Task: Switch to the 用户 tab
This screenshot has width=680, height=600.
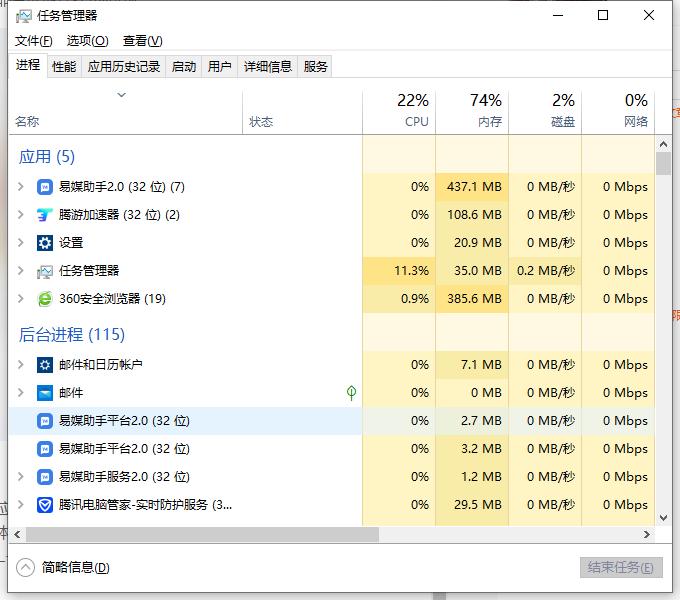Action: tap(219, 67)
